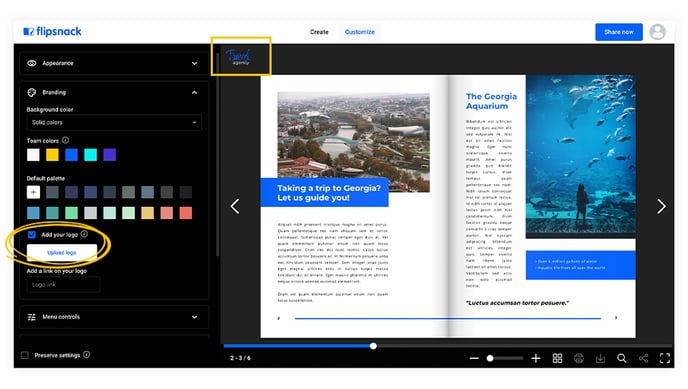Download the flipbook
Image resolution: width=688 pixels, height=389 pixels.
600,358
